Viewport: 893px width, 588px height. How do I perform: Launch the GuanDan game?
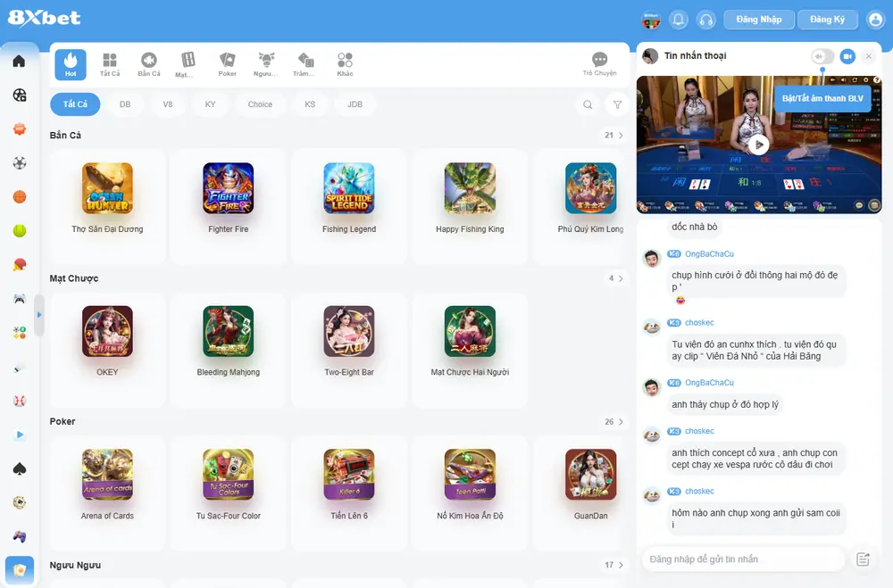590,475
